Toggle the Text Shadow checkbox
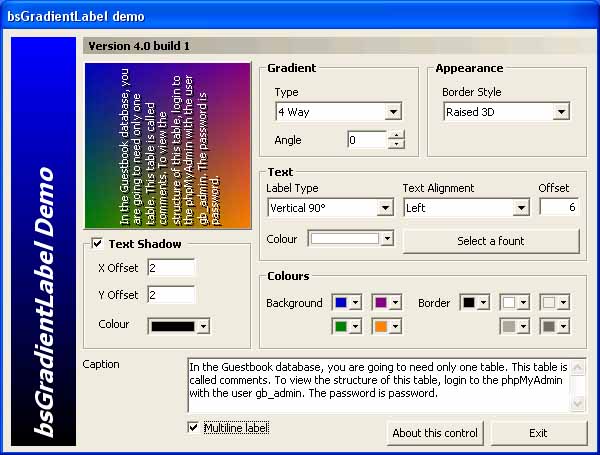 pyautogui.click(x=97, y=243)
